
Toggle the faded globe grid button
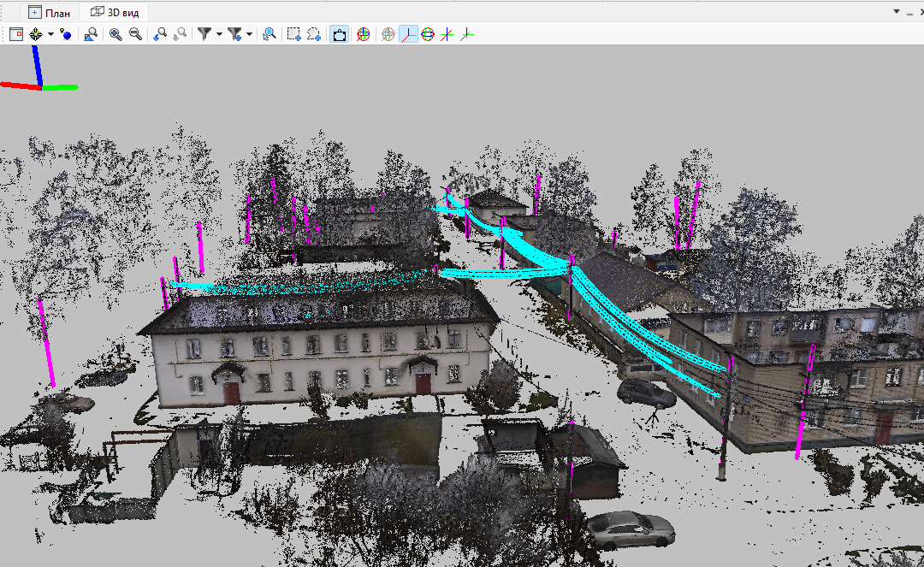pos(388,34)
